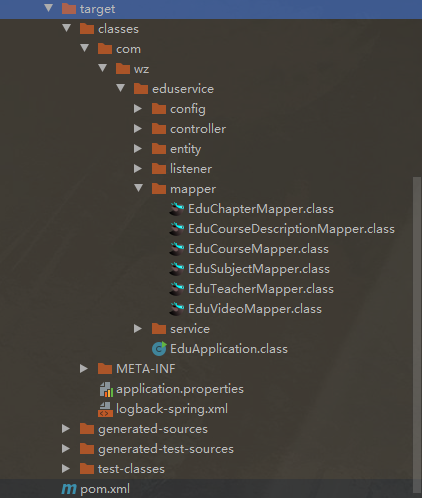Select pom.xml file name

[105, 489]
